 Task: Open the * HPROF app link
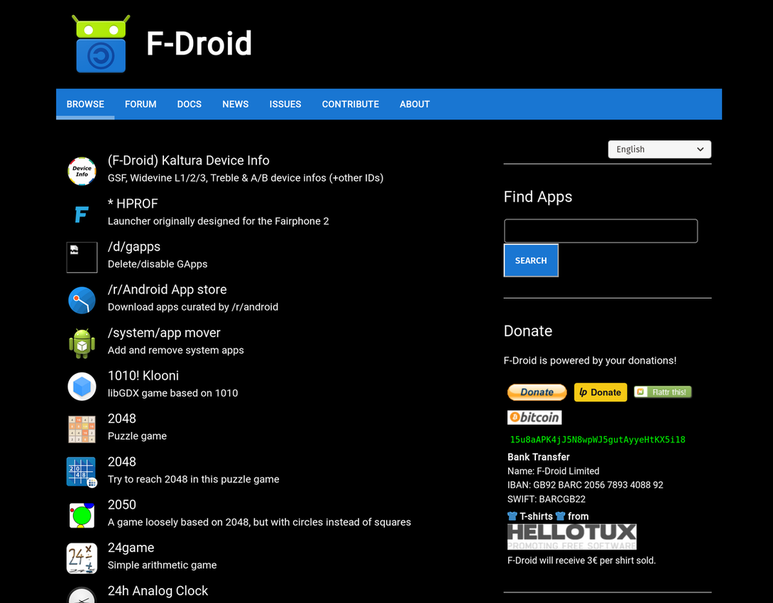(133, 204)
